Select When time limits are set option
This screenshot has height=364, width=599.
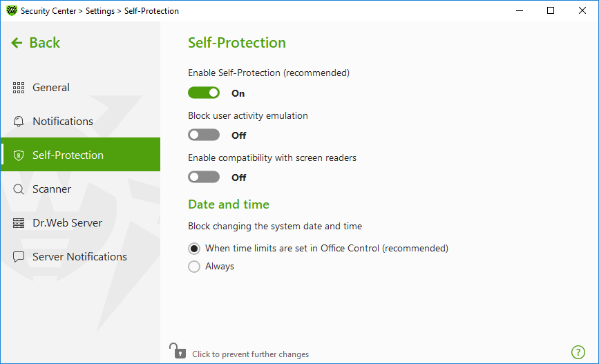[x=194, y=249]
